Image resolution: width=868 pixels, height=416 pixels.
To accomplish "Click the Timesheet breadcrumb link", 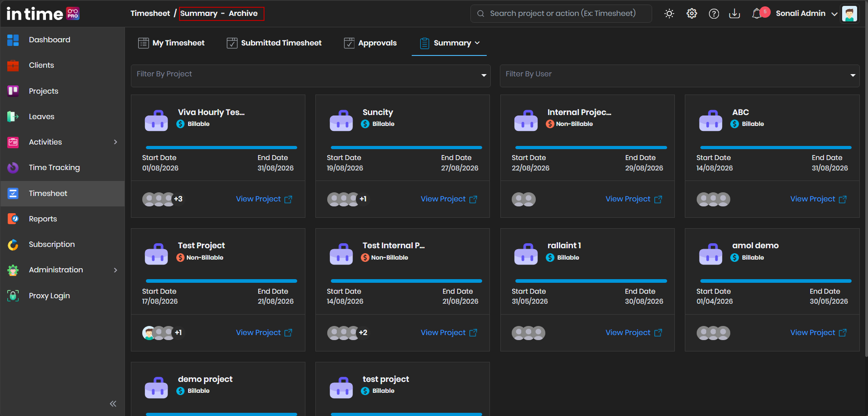I will point(150,14).
